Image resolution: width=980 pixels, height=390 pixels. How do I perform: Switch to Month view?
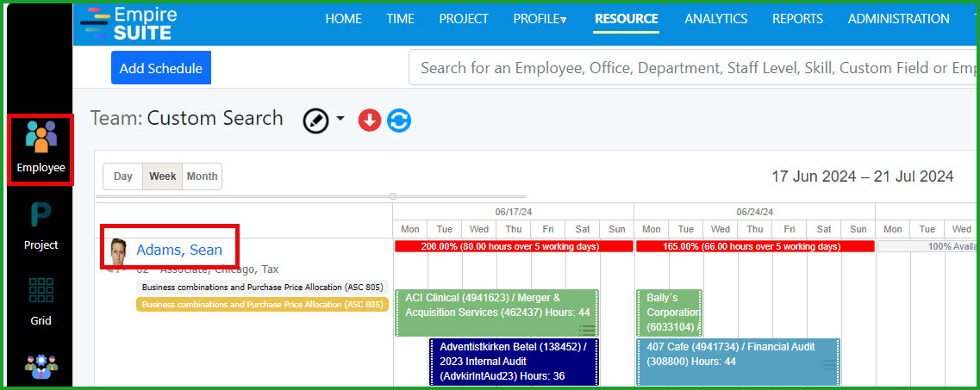(202, 176)
